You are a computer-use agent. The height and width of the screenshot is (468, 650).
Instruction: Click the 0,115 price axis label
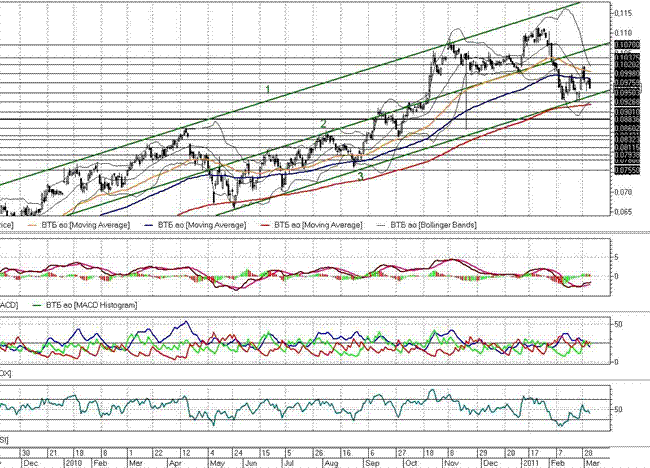pyautogui.click(x=623, y=14)
